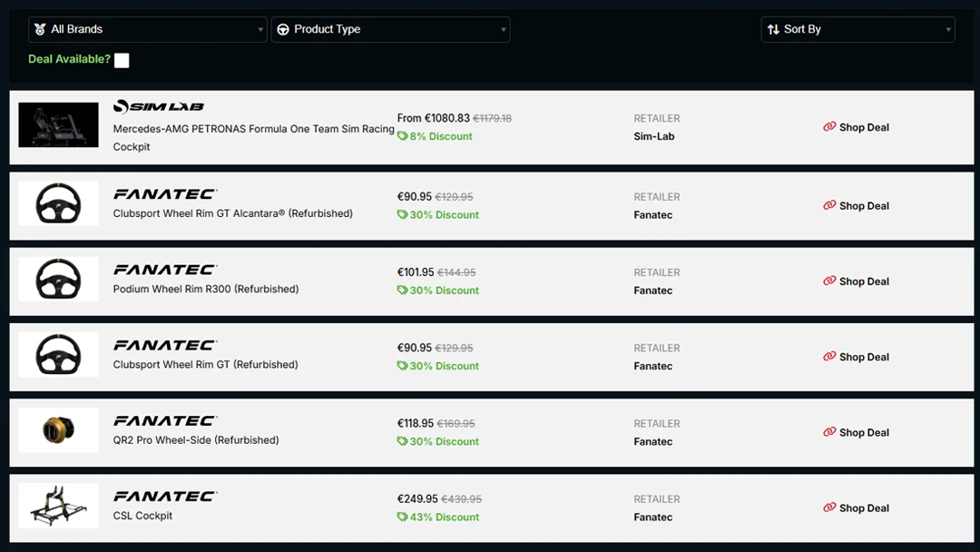The height and width of the screenshot is (552, 980).
Task: Open the All Brands dropdown
Action: [147, 29]
